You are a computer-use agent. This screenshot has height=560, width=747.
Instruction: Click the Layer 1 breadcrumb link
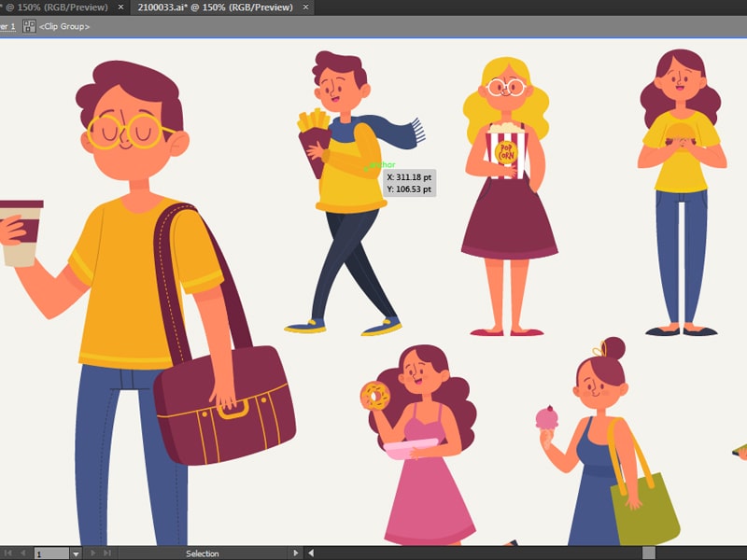tap(7, 26)
